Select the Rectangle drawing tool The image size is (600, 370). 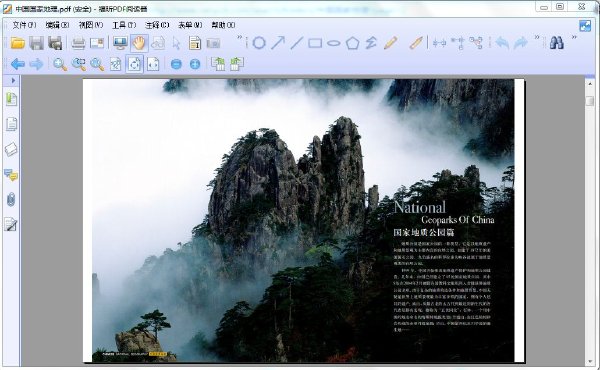pos(315,42)
